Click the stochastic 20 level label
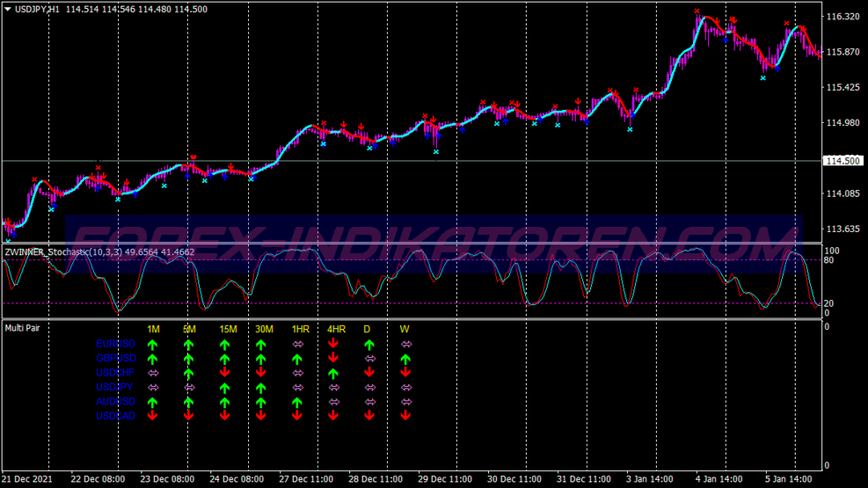The image size is (868, 488). [x=828, y=303]
